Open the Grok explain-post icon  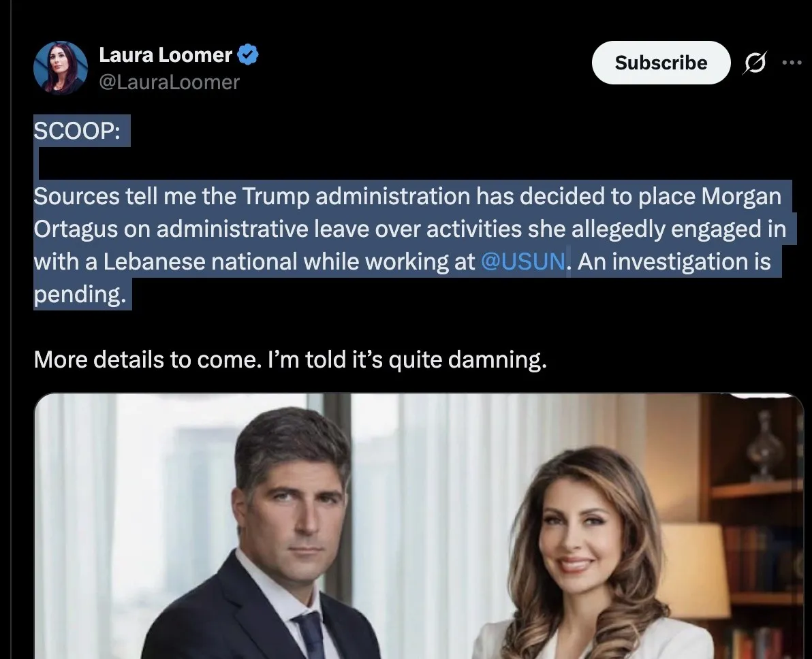(755, 63)
